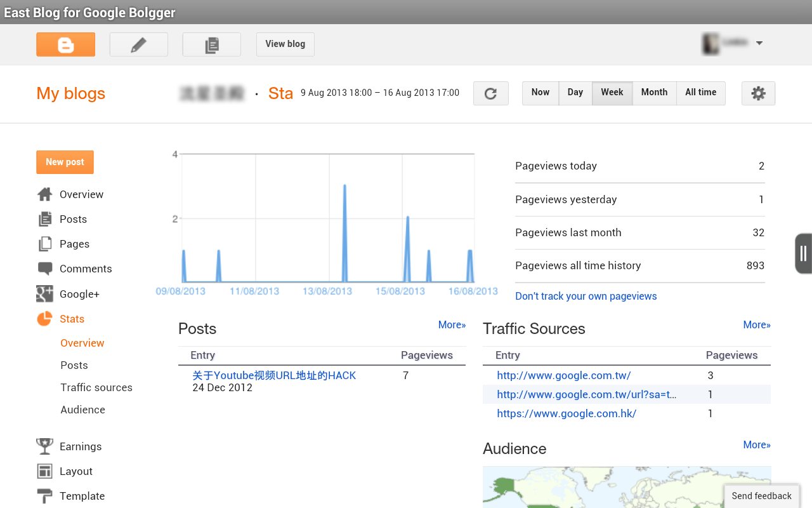
Task: Open the pencil compose post icon
Action: [138, 44]
